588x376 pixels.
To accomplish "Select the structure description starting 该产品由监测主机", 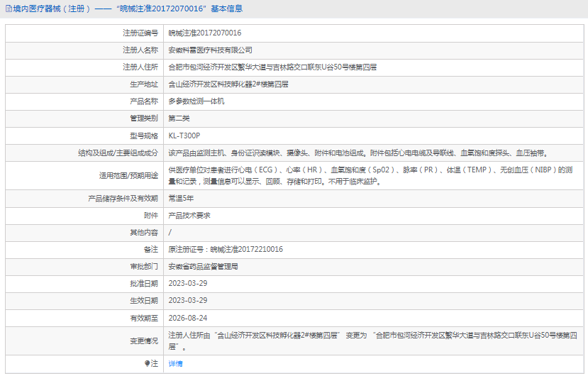I will [x=359, y=153].
